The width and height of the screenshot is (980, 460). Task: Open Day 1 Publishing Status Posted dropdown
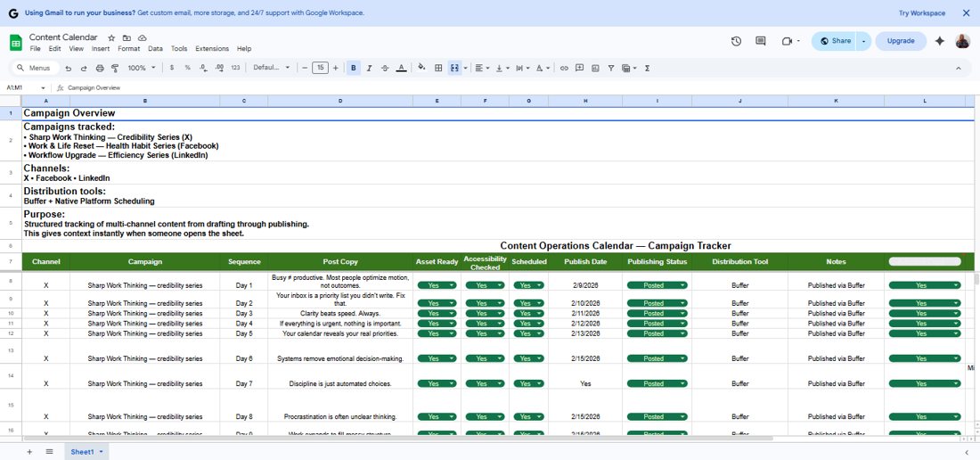657,285
